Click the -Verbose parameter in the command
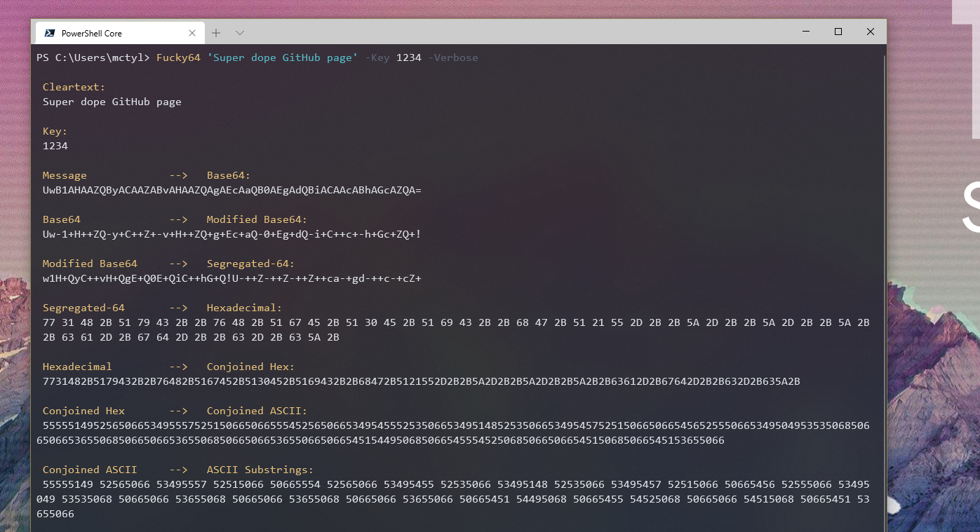This screenshot has width=980, height=532. (x=453, y=57)
